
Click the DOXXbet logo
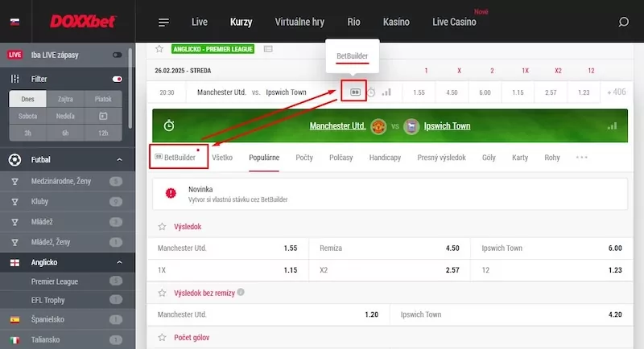pos(83,22)
